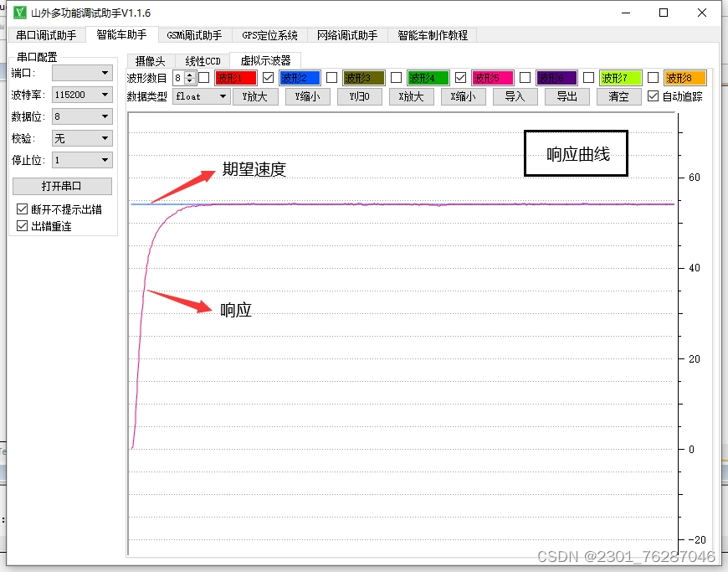Click the Y放大 zoom-in control

[255, 96]
